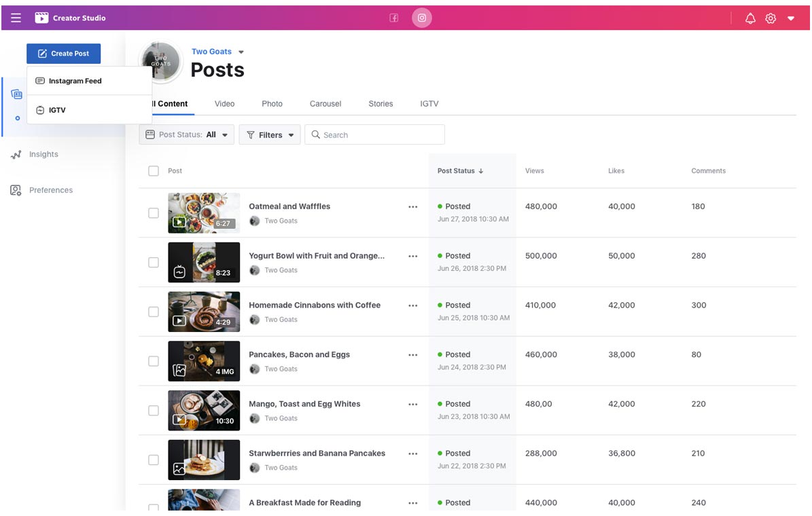This screenshot has height=516, width=812.
Task: Switch to the Facebook platform icon
Action: (394, 18)
